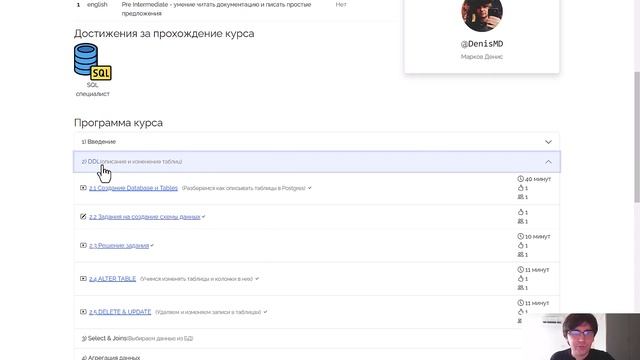The image size is (640, 360).
Task: Click the '10 минут' duration text
Action: point(538,236)
